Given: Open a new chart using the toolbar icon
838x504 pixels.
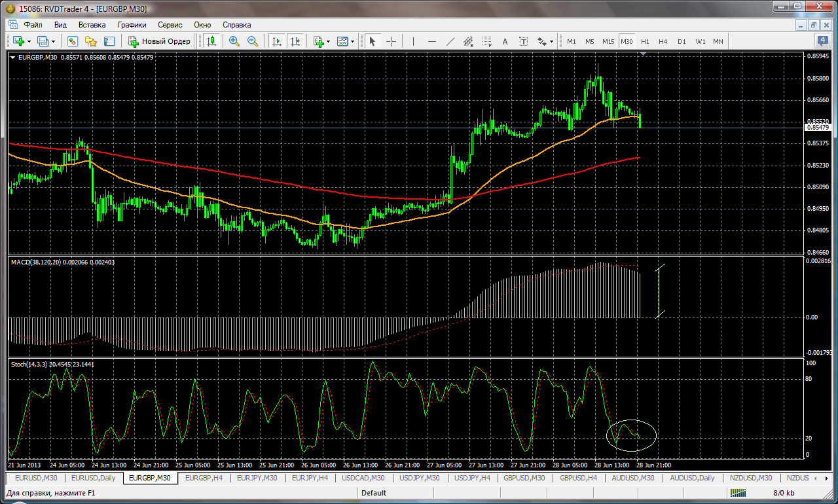Looking at the screenshot, I should point(18,41).
